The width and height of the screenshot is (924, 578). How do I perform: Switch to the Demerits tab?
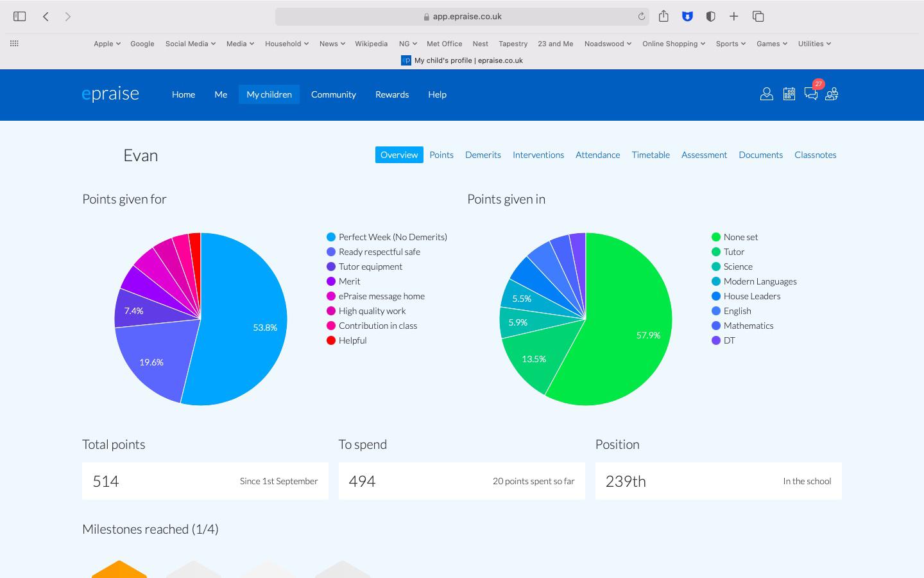(483, 155)
